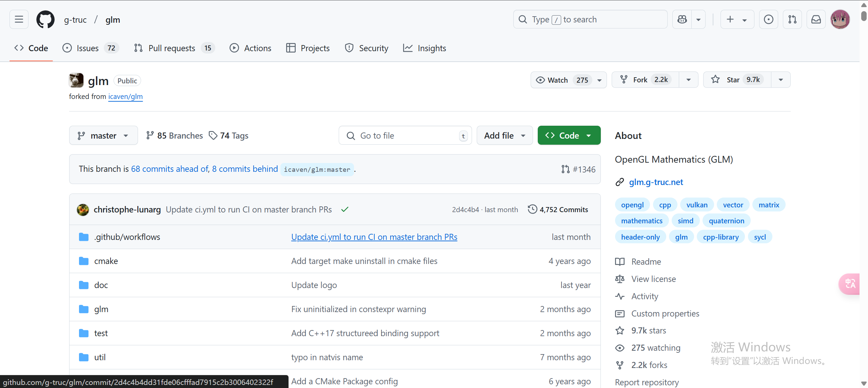Fork the glm repository

pyautogui.click(x=640, y=80)
